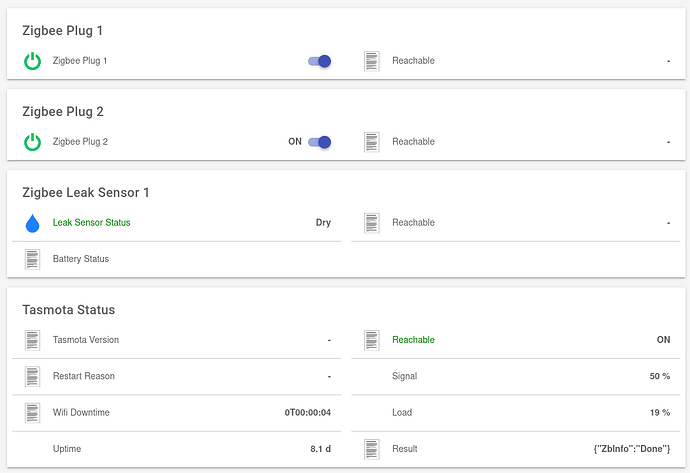
Task: Click the document icon beside Battery Status
Action: coord(32,259)
